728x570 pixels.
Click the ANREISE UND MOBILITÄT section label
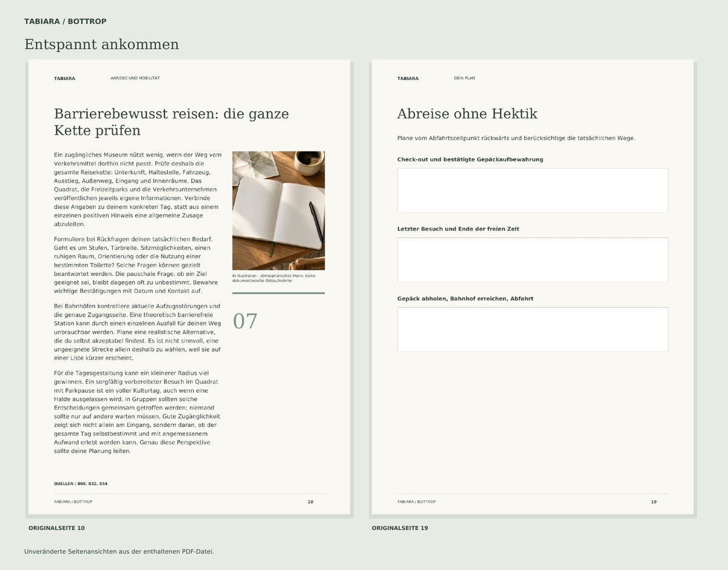pos(135,78)
